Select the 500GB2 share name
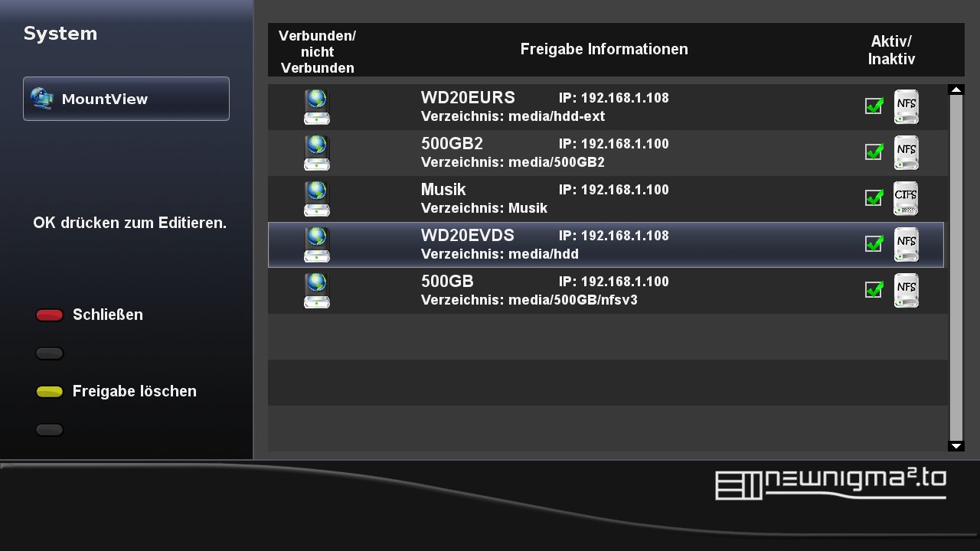The image size is (980, 551). 452,144
